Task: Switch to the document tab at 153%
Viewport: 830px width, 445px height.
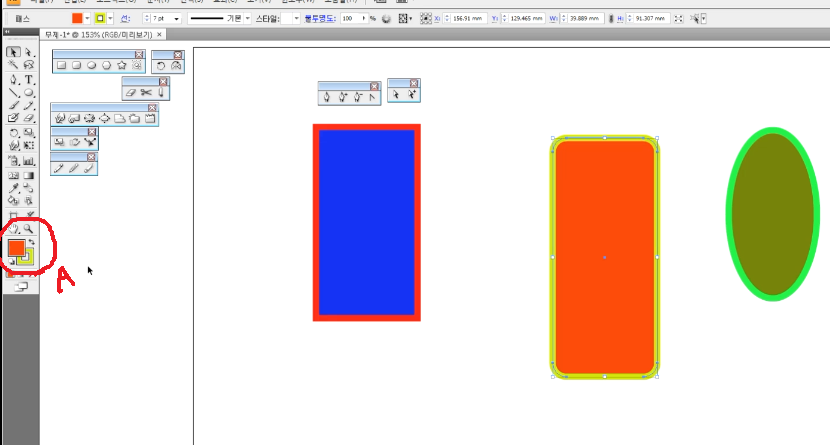Action: [x=98, y=34]
